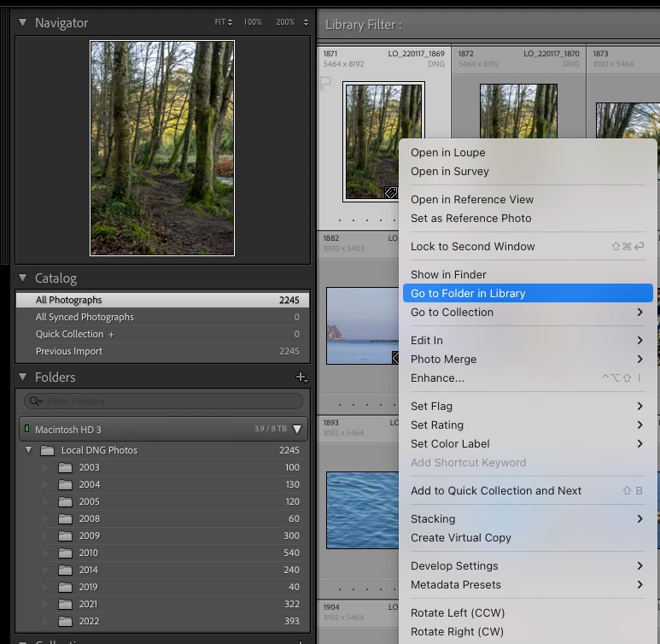
Task: Choose Lock to Second Window
Action: tap(528, 246)
